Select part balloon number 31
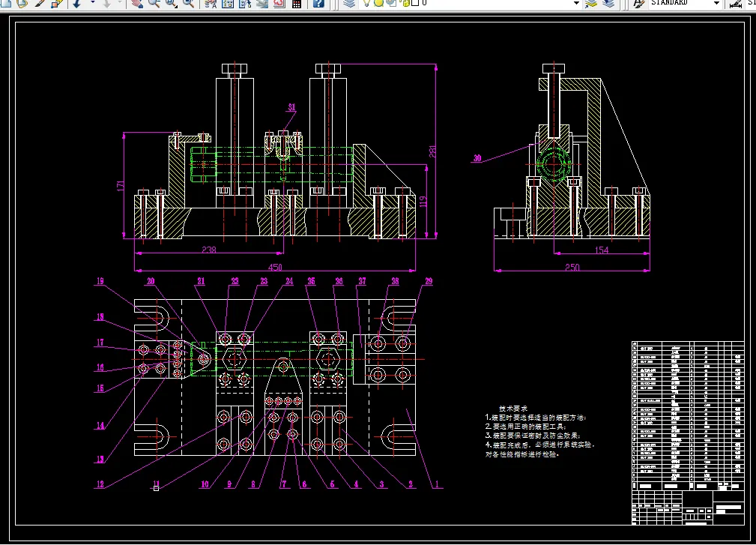This screenshot has height=545, width=756. pyautogui.click(x=291, y=107)
